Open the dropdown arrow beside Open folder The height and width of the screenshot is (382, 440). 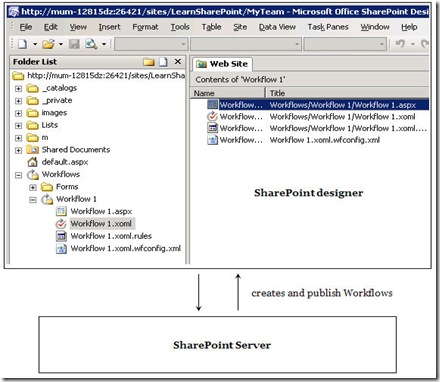coord(61,44)
